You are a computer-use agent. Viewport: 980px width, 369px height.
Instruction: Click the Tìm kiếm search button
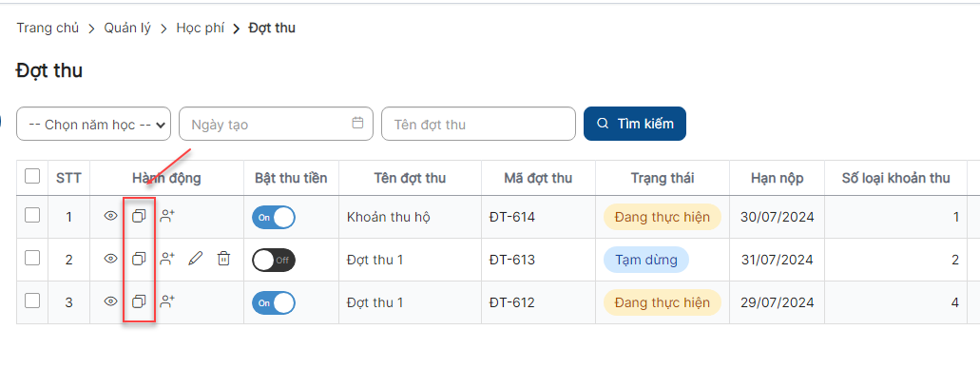point(635,124)
